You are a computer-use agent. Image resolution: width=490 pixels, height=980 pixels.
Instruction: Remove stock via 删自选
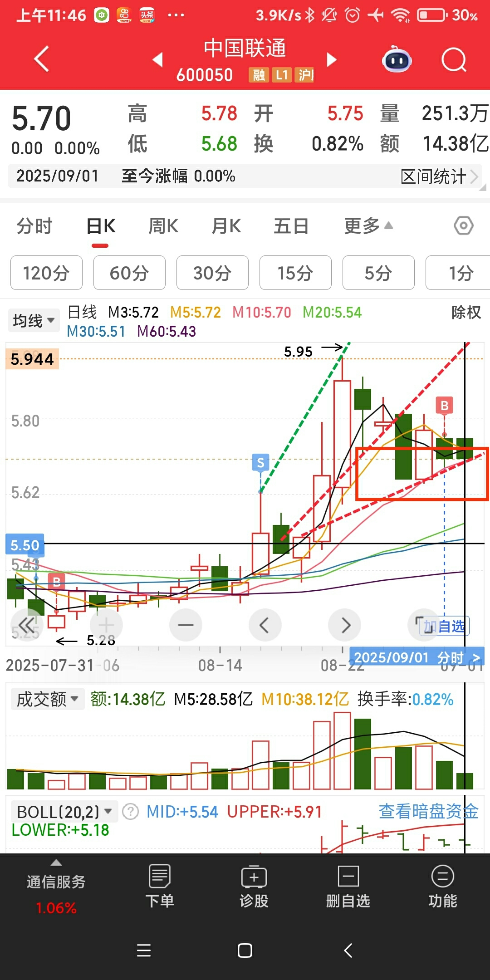[x=348, y=886]
